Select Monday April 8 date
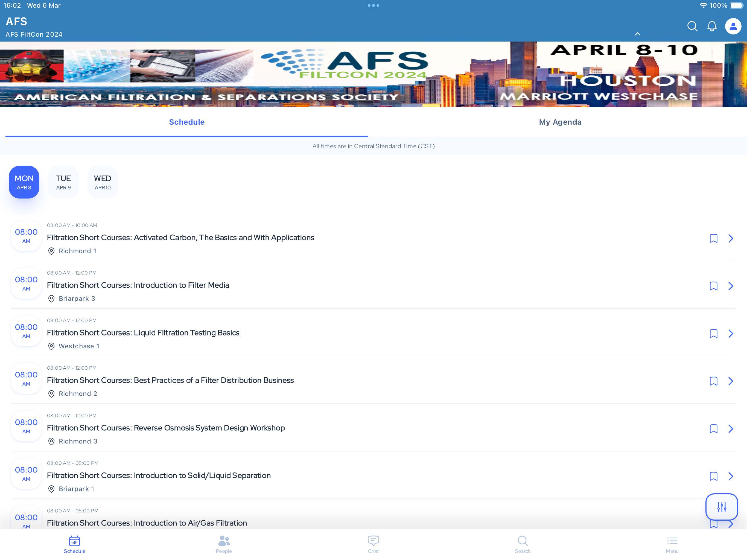The width and height of the screenshot is (747, 560). click(x=24, y=182)
